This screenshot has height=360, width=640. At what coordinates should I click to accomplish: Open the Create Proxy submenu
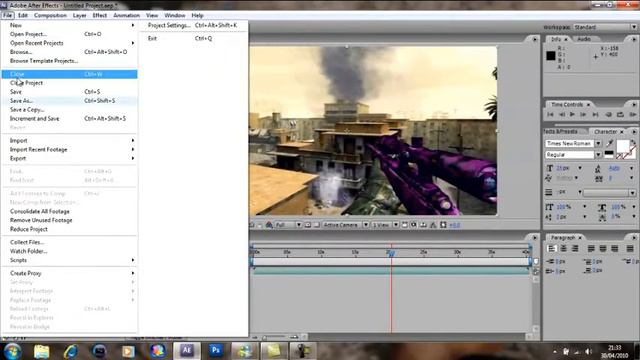pos(69,273)
